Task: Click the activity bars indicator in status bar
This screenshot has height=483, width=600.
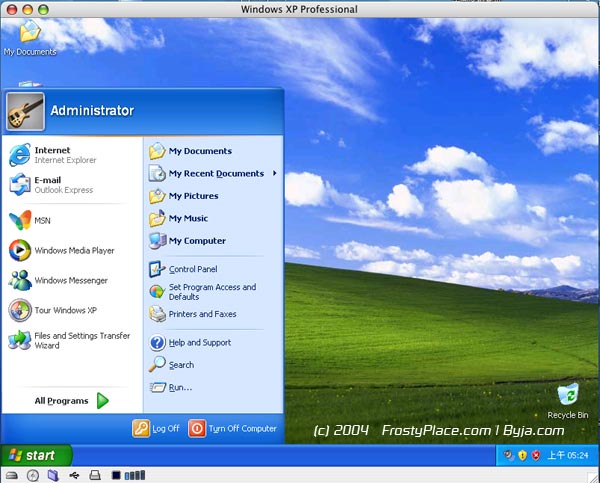Action: click(135, 475)
